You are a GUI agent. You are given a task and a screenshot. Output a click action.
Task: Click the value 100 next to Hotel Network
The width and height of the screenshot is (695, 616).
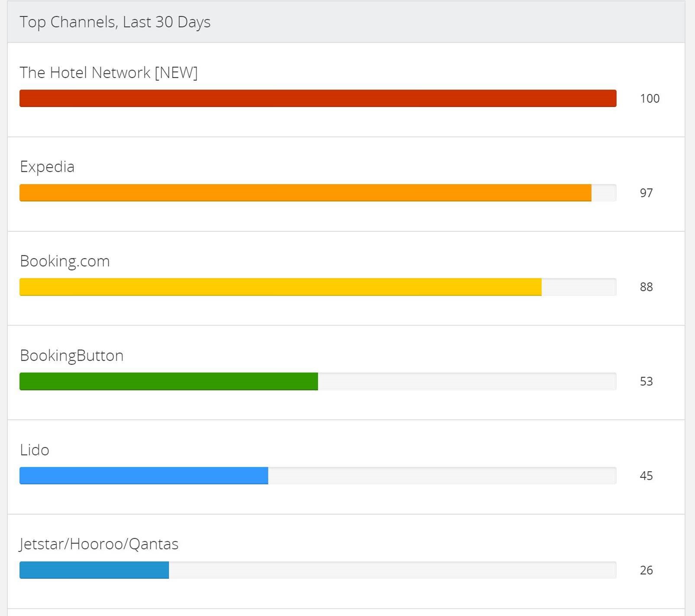[x=649, y=99]
